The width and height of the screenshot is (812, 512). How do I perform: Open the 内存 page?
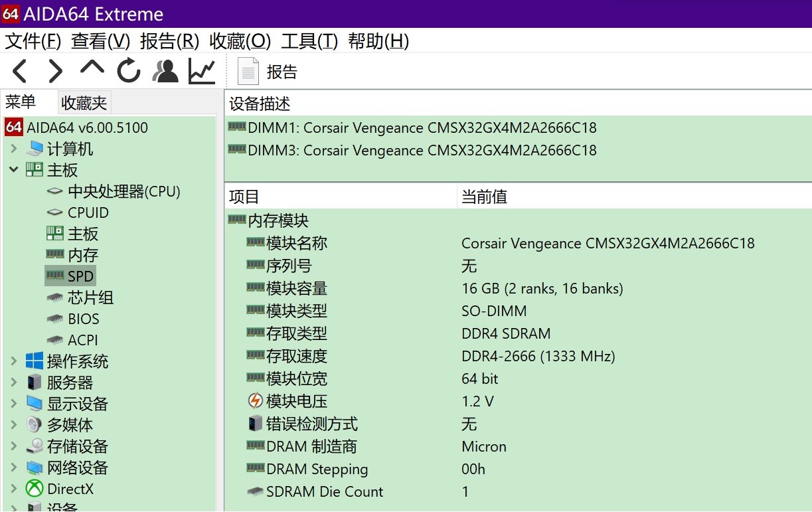[72, 255]
